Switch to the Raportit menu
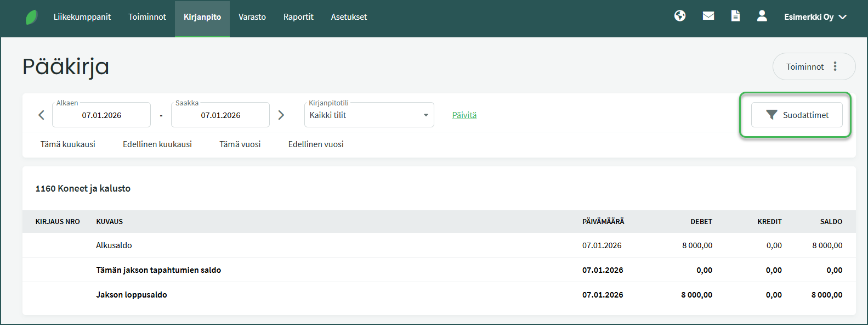The width and height of the screenshot is (868, 325). coord(298,17)
